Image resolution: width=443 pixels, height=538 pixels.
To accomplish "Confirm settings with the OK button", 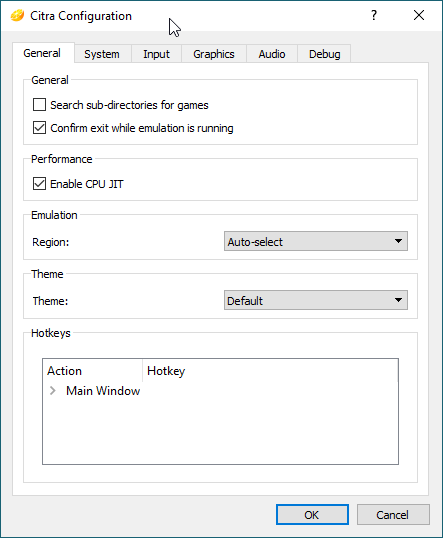I will click(312, 515).
